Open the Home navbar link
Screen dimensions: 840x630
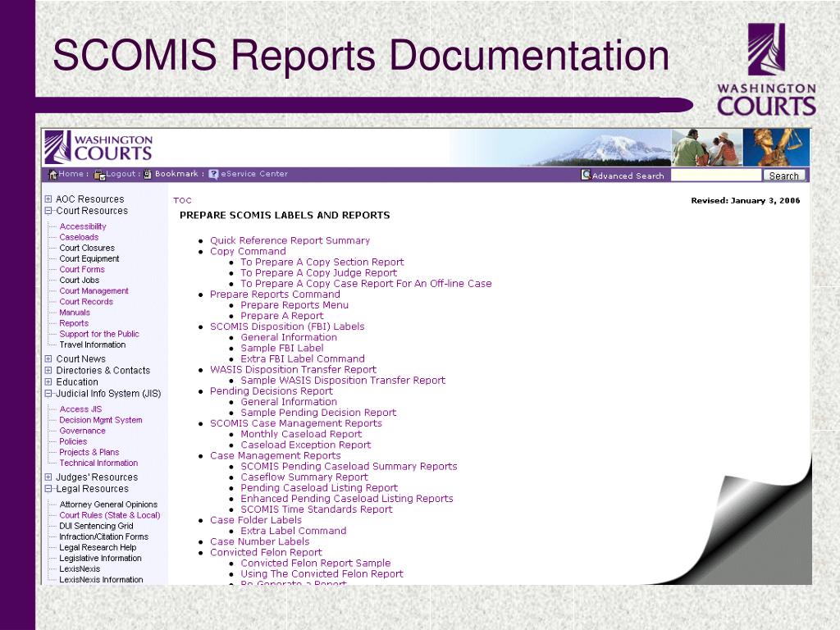tap(71, 174)
